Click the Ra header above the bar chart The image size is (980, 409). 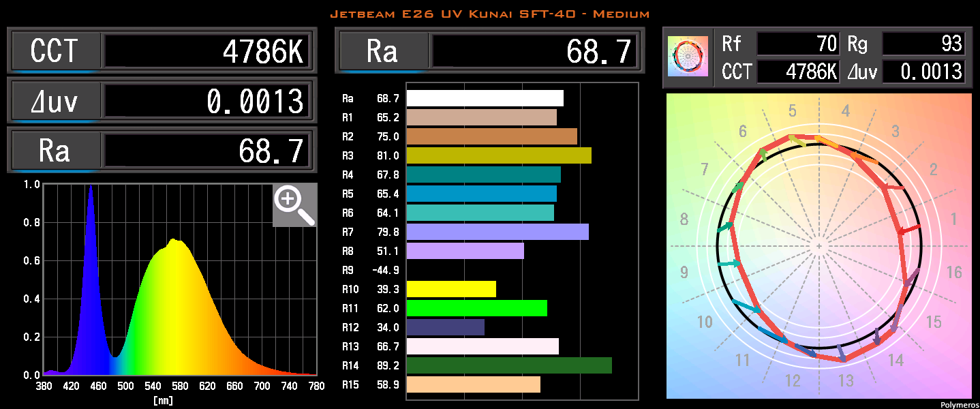pos(382,50)
